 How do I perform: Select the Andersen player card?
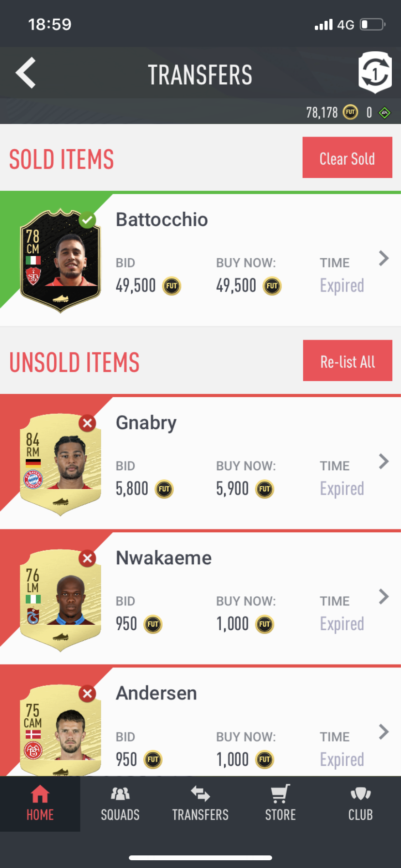click(x=60, y=730)
